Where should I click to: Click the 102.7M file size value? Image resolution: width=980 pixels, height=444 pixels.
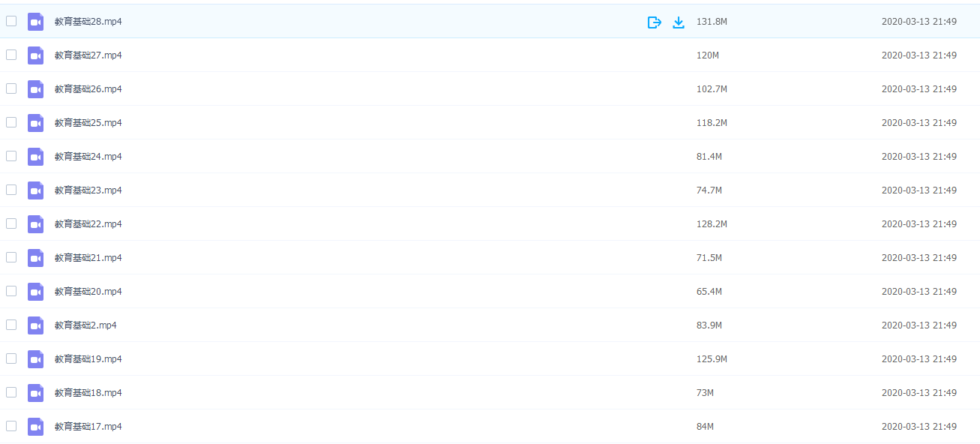point(712,89)
